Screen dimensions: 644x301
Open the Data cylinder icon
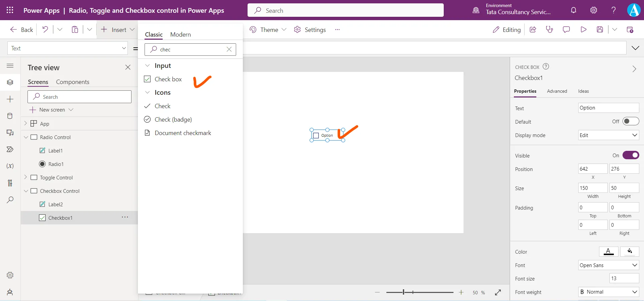pos(10,116)
